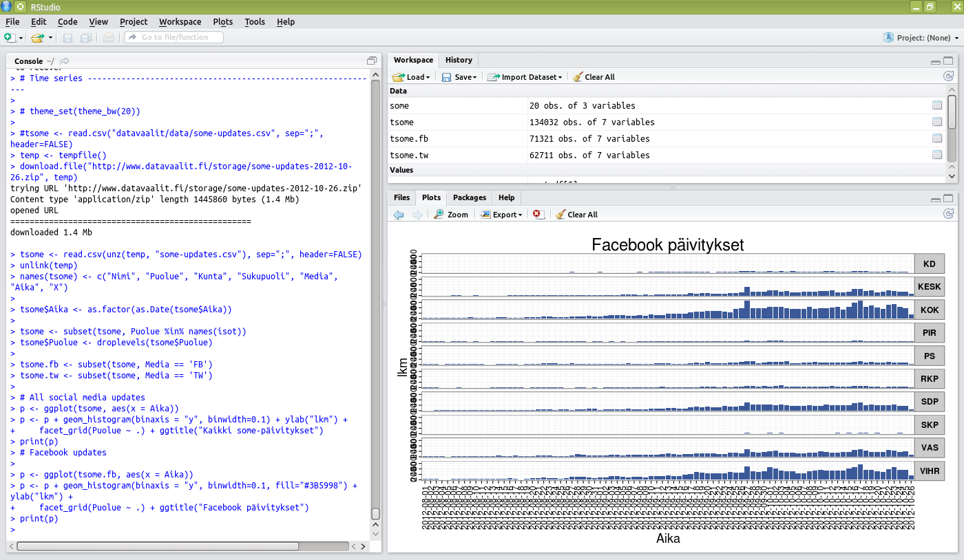This screenshot has width=964, height=560.
Task: Switch to the History tab
Action: pos(459,60)
